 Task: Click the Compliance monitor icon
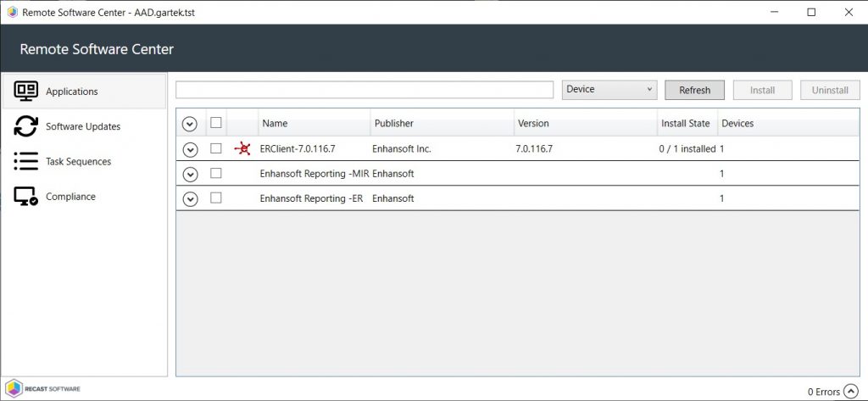[x=25, y=197]
